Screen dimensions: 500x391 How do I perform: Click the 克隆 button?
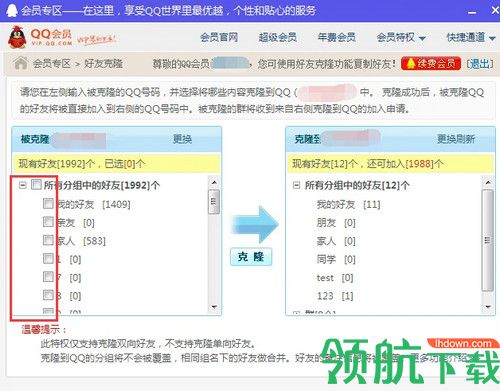(251, 257)
